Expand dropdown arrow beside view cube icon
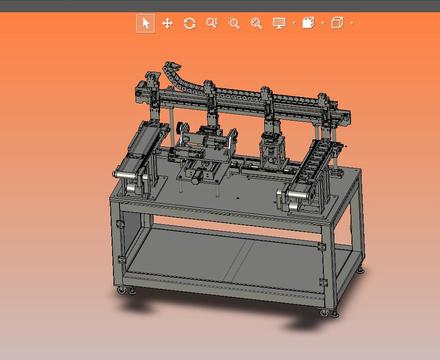This screenshot has width=440, height=360. tap(352, 23)
